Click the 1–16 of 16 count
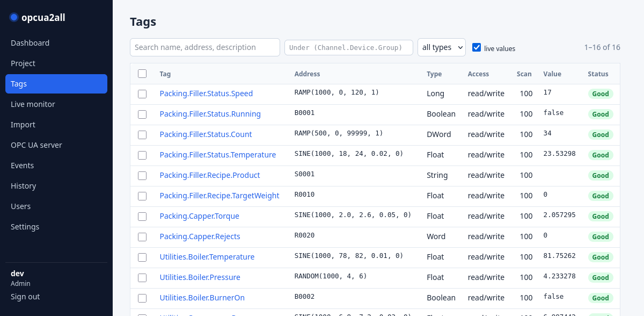The image size is (644, 316). pos(602,47)
